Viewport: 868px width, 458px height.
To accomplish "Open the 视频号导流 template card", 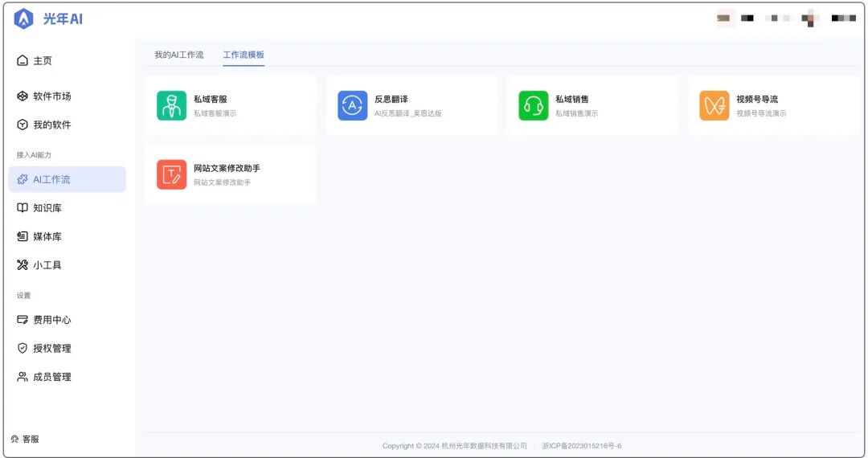I will tap(773, 105).
